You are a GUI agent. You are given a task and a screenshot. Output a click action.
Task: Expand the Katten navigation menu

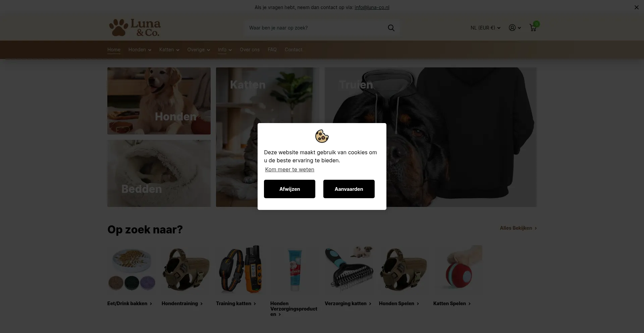(169, 50)
